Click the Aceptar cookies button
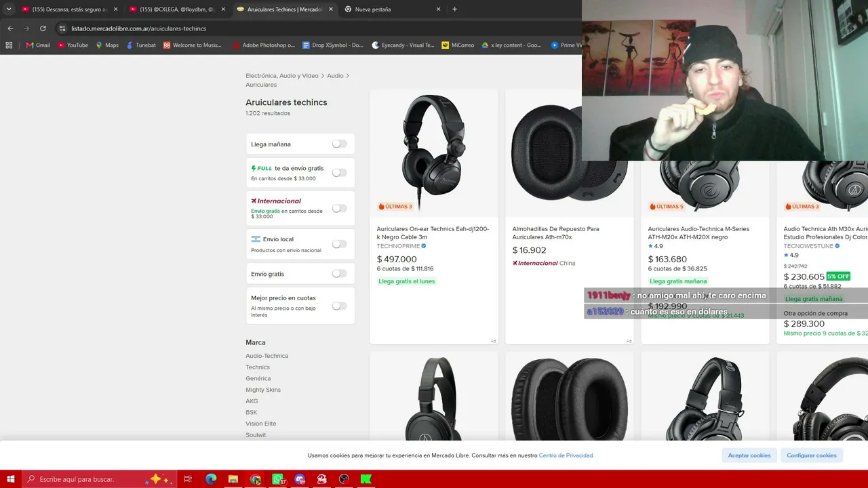 pyautogui.click(x=749, y=455)
